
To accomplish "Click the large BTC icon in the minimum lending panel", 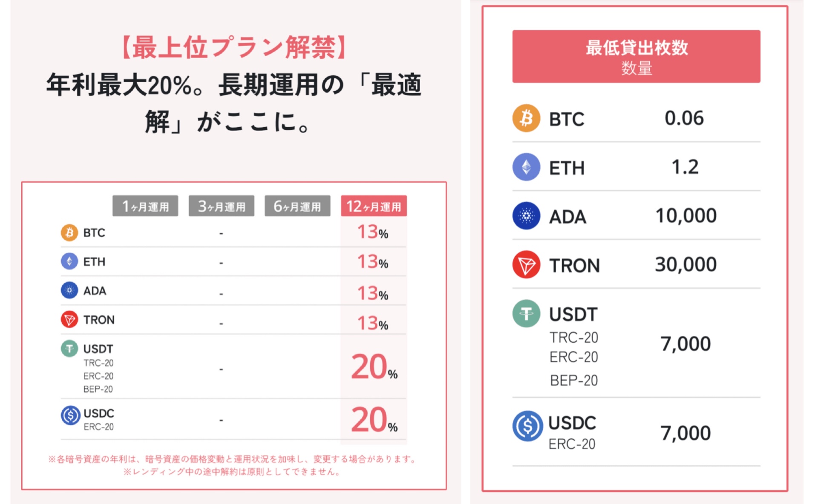I will pyautogui.click(x=526, y=118).
